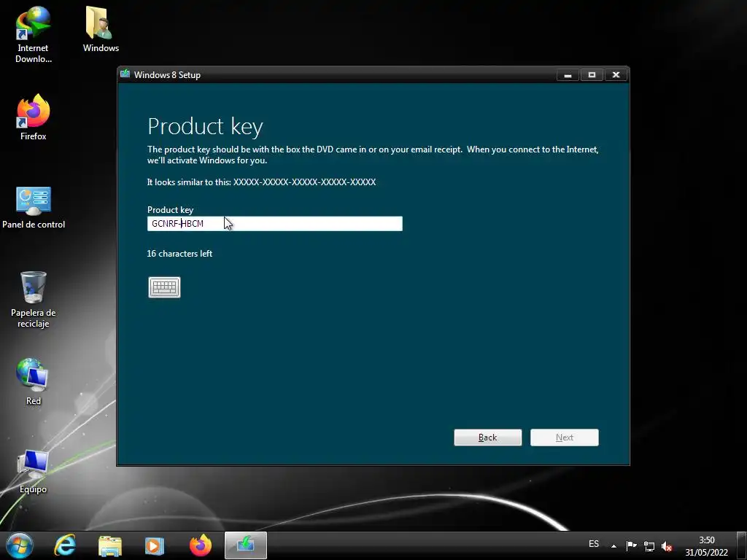
Task: Click the Next button
Action: pos(564,437)
